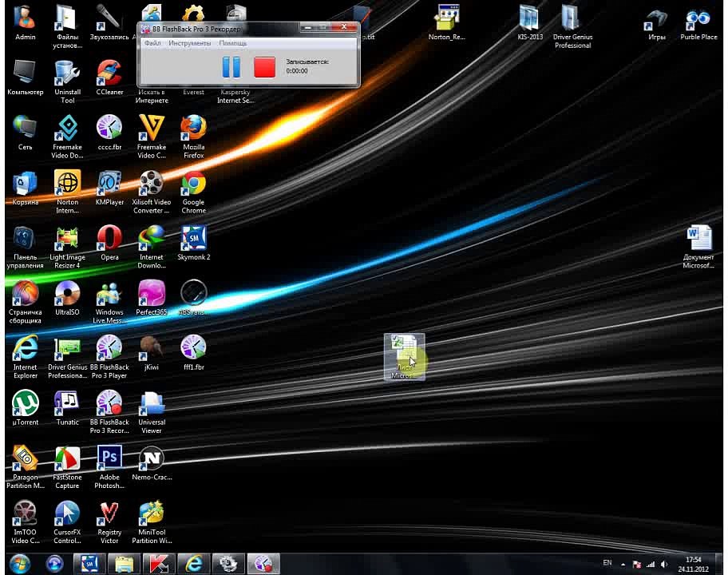Image resolution: width=728 pixels, height=575 pixels.
Task: Stop the recording with red button
Action: 265,67
